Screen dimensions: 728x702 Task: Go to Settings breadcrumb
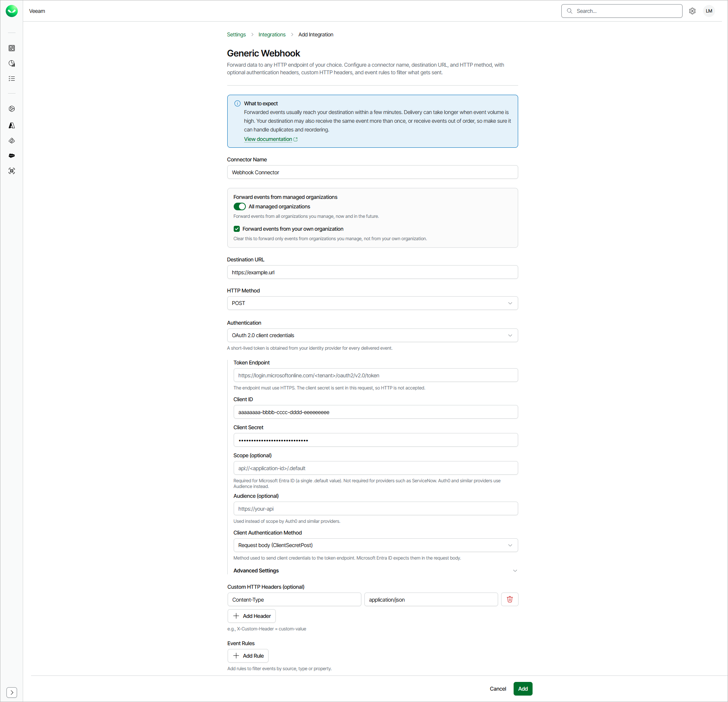point(236,34)
